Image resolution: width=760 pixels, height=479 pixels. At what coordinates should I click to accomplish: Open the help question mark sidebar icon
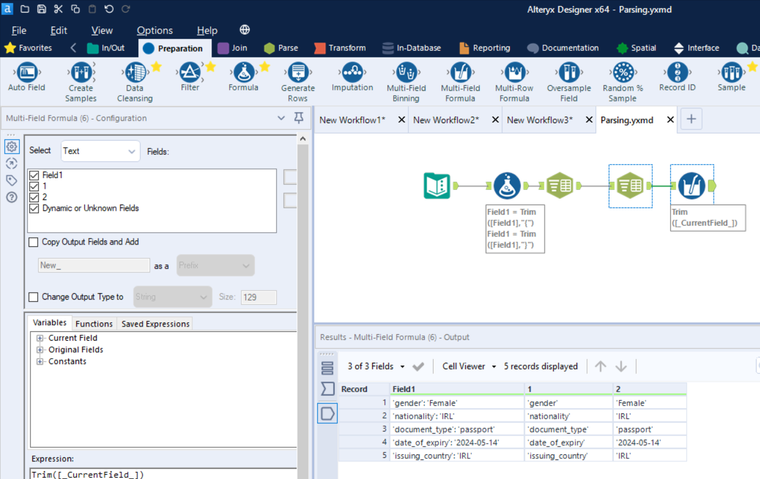click(12, 197)
